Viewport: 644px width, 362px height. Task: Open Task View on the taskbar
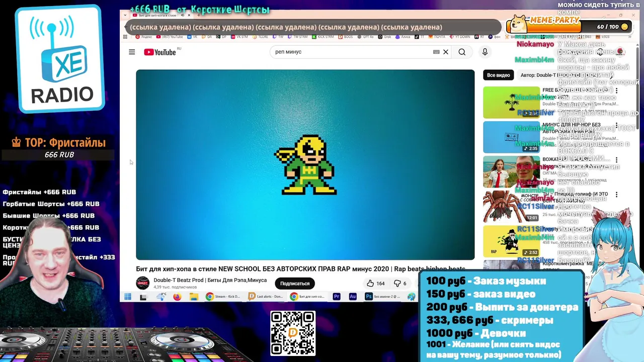[143, 297]
